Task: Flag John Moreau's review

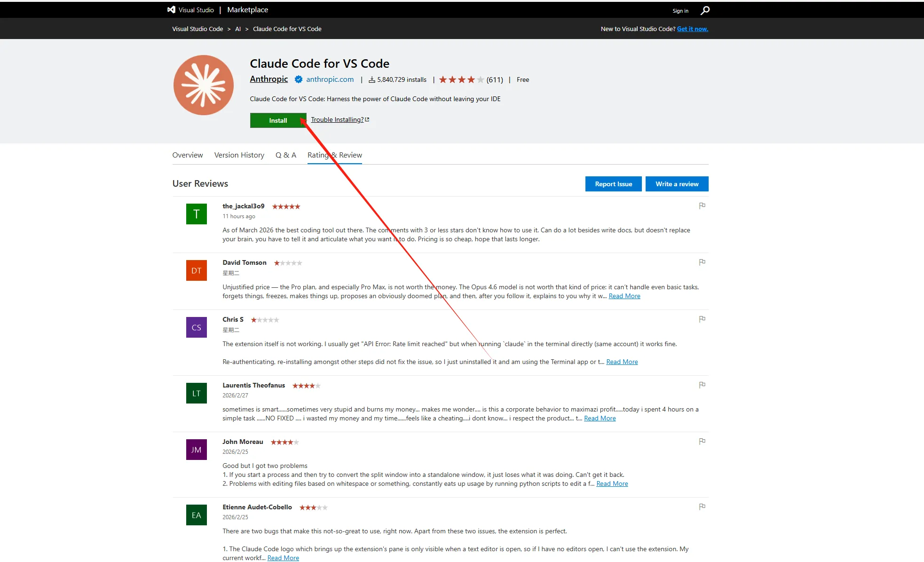Action: [702, 441]
